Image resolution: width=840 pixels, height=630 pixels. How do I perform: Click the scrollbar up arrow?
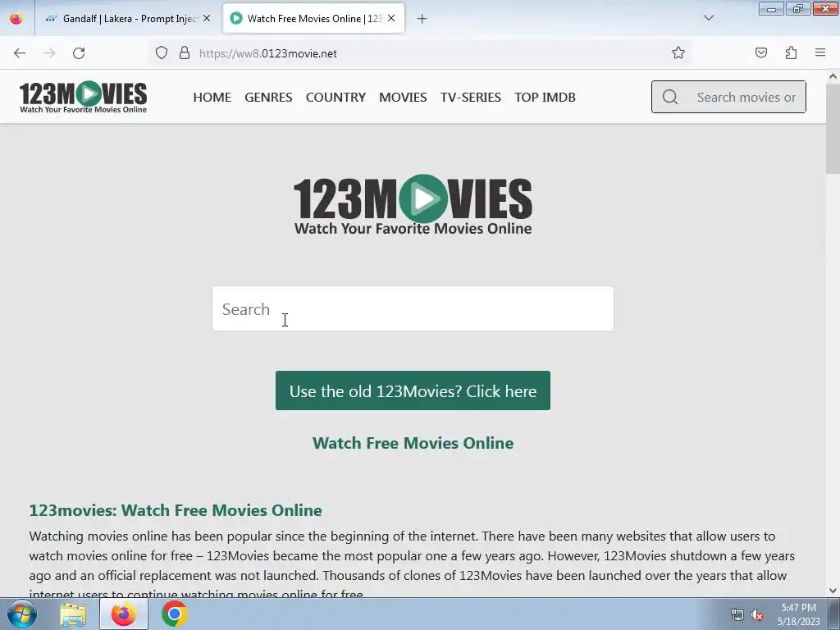point(833,76)
